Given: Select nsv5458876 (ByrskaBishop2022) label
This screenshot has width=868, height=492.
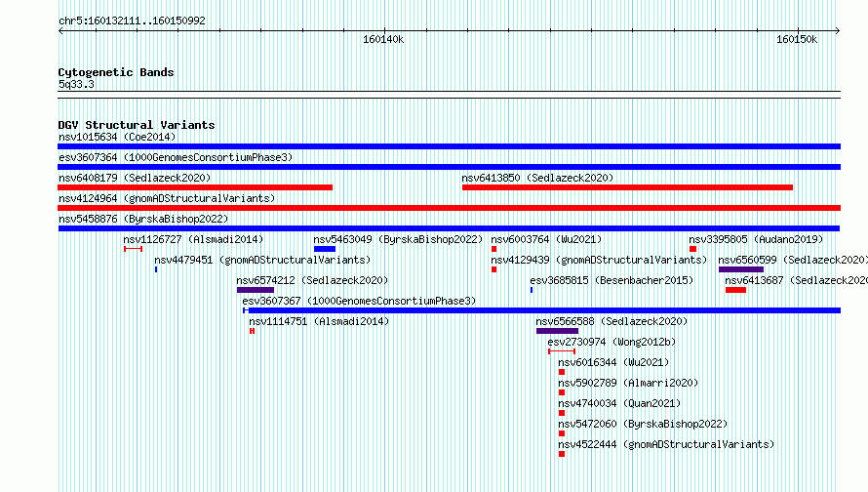Looking at the screenshot, I should pos(143,219).
